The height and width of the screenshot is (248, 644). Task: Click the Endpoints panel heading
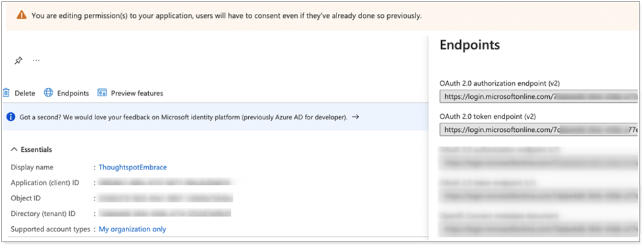[x=470, y=45]
